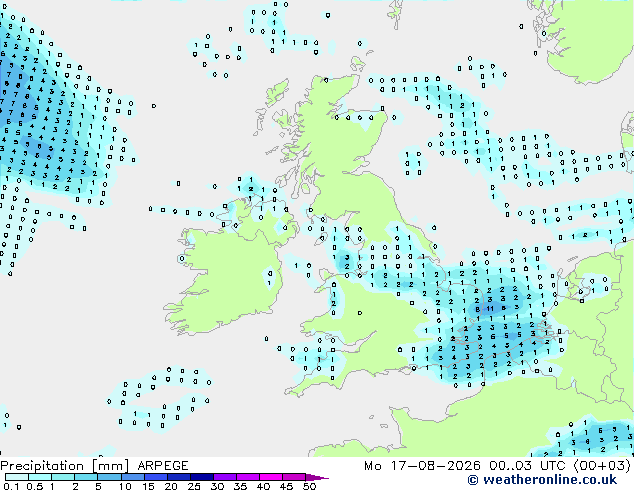Image resolution: width=634 pixels, height=490 pixels.
Task: Click the 25–30 mm dark navy legend swatch
Action: (x=202, y=477)
